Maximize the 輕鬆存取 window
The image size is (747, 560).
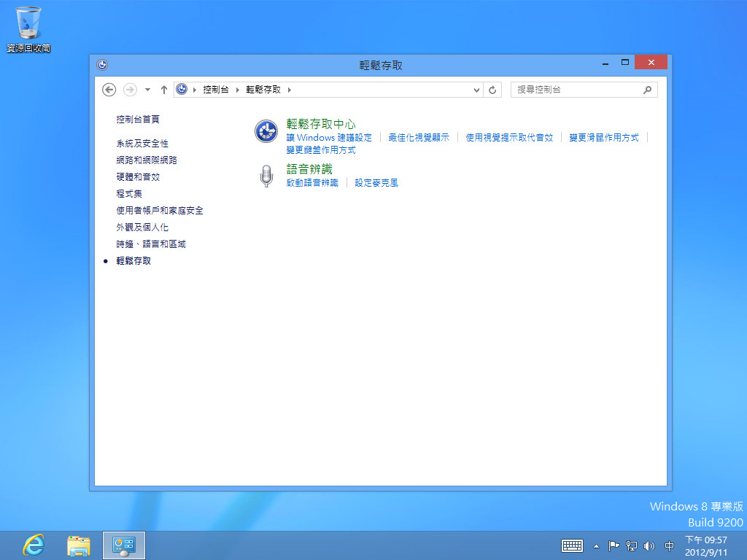(x=624, y=63)
